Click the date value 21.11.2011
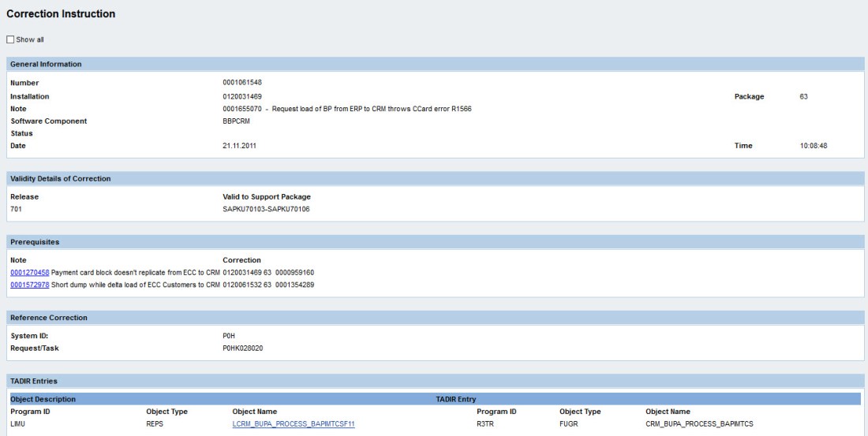Screen dimensions: 868x436 (x=240, y=146)
